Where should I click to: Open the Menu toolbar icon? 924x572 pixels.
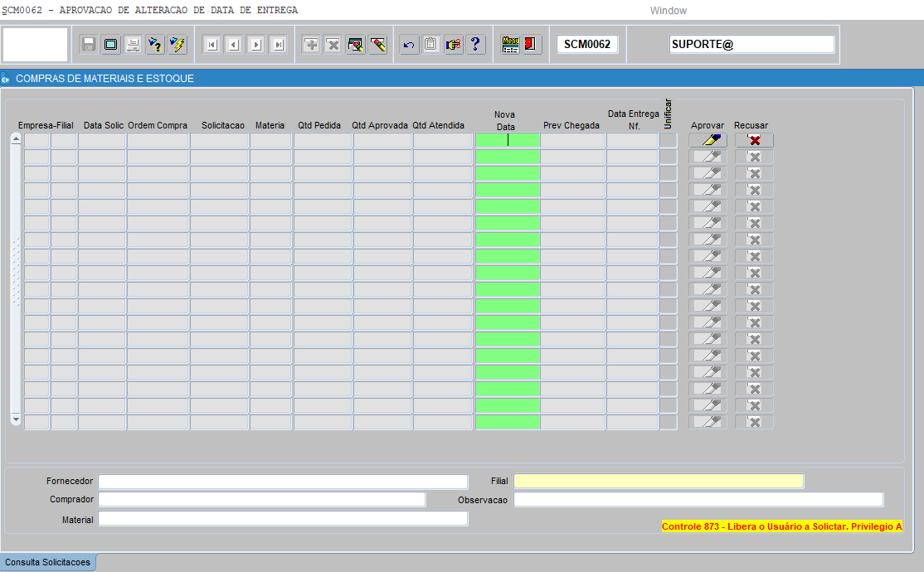(x=511, y=45)
